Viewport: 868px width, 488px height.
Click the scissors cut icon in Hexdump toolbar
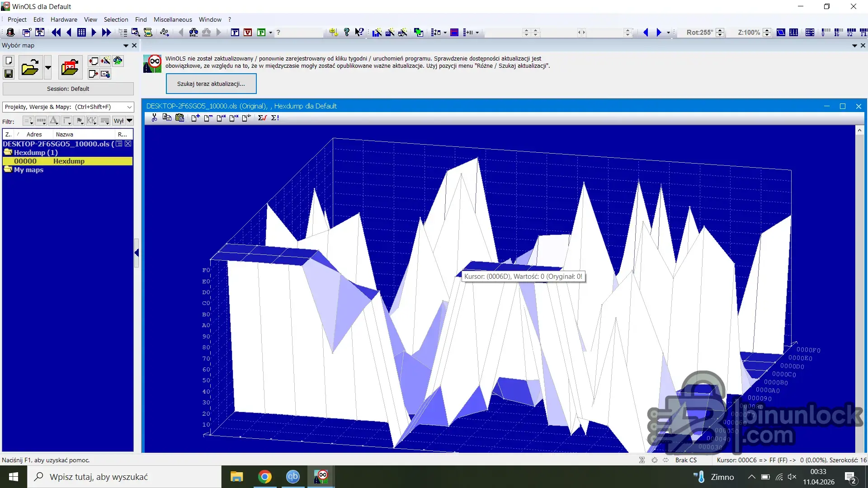(x=154, y=117)
